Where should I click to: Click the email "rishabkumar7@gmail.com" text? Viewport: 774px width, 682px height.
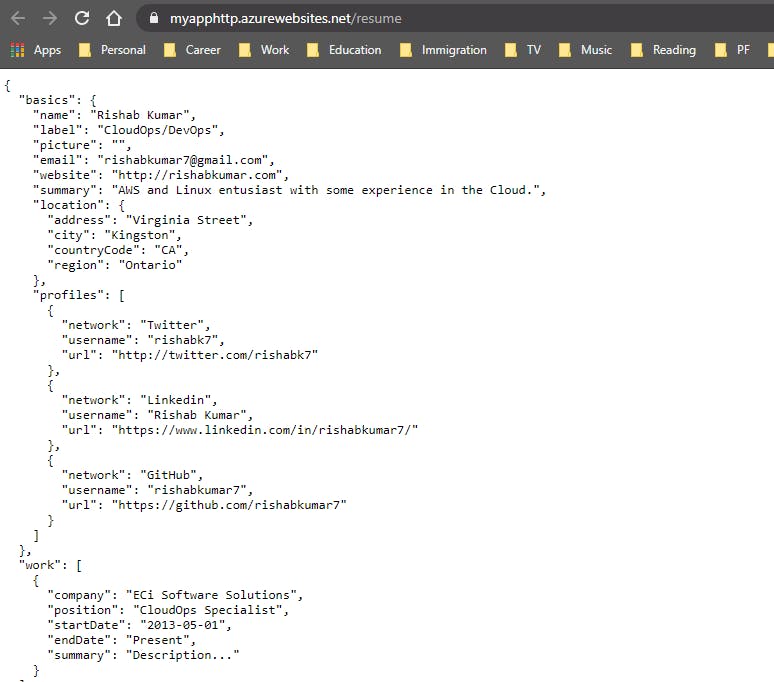(x=183, y=160)
